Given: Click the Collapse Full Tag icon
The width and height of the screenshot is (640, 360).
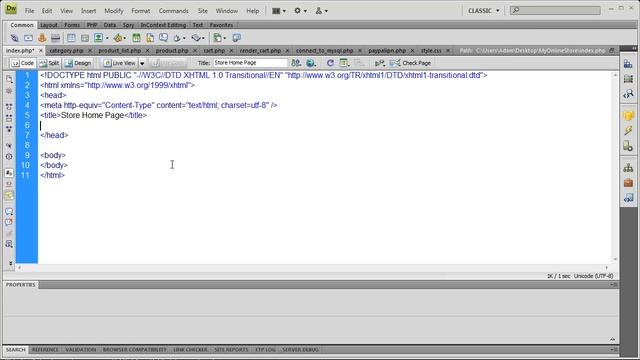Looking at the screenshot, I should point(9,107).
